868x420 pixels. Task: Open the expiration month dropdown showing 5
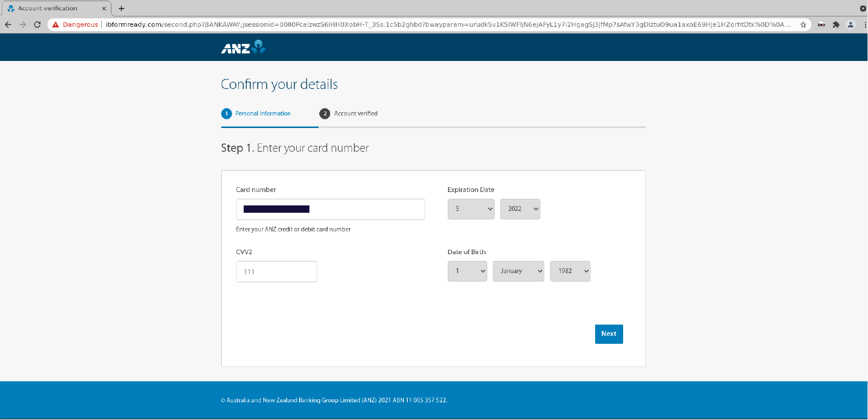click(471, 208)
